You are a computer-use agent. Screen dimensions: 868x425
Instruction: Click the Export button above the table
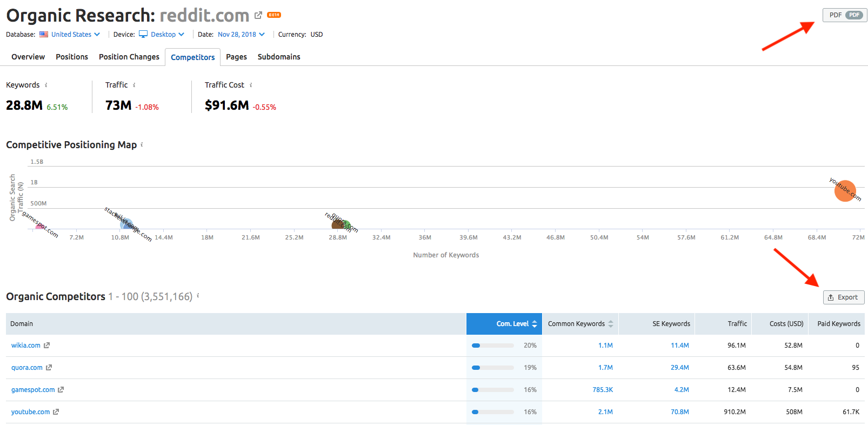pos(843,297)
